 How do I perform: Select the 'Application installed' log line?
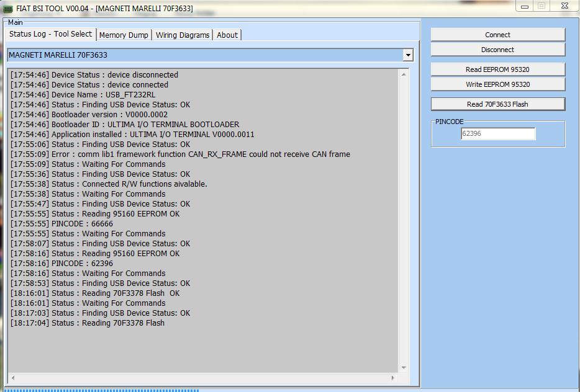(132, 135)
